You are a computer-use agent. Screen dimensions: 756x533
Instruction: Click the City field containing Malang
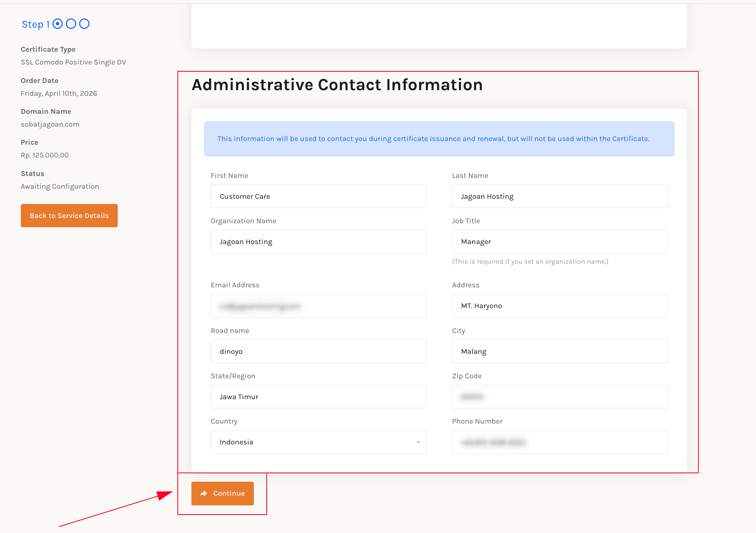[x=559, y=351]
